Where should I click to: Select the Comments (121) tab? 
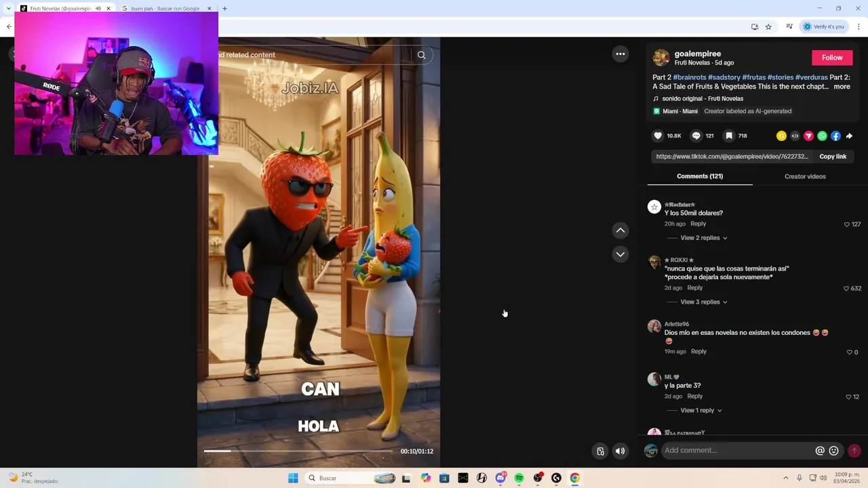pyautogui.click(x=700, y=176)
